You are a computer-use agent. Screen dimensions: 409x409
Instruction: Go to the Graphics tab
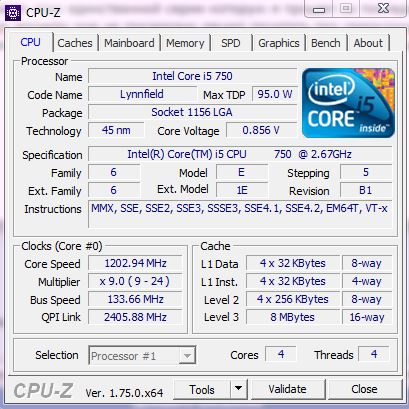[279, 43]
